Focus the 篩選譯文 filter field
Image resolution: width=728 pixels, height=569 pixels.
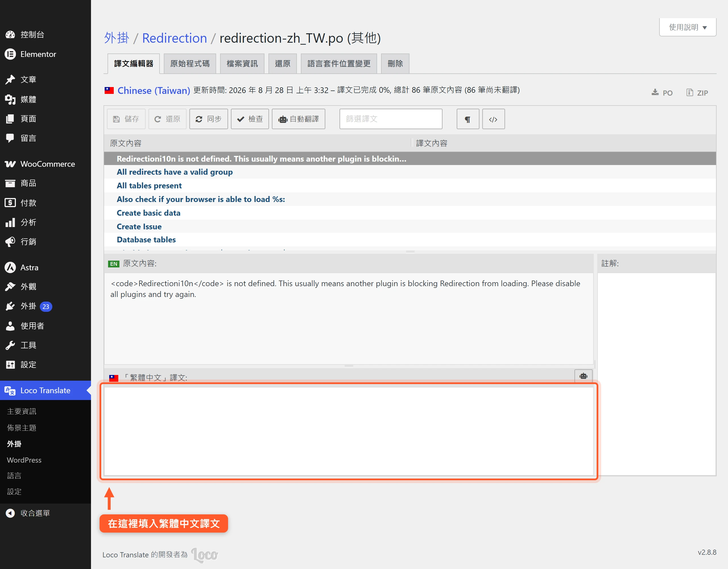(391, 119)
